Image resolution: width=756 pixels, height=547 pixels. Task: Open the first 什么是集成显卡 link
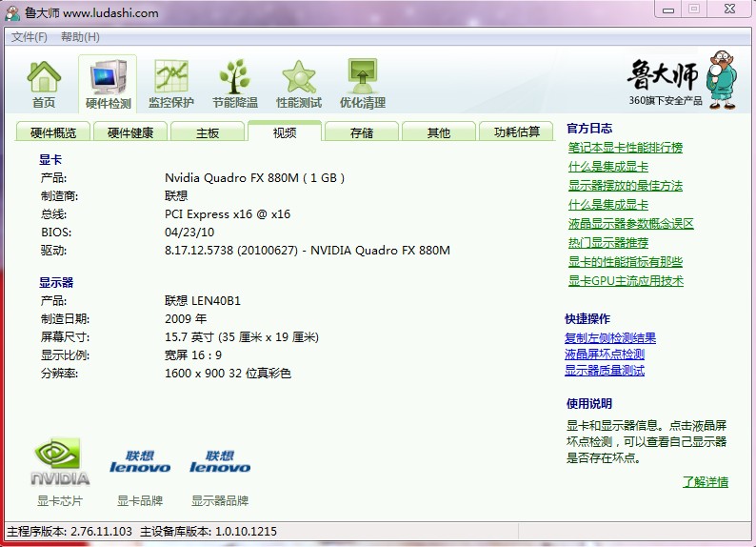tap(608, 167)
